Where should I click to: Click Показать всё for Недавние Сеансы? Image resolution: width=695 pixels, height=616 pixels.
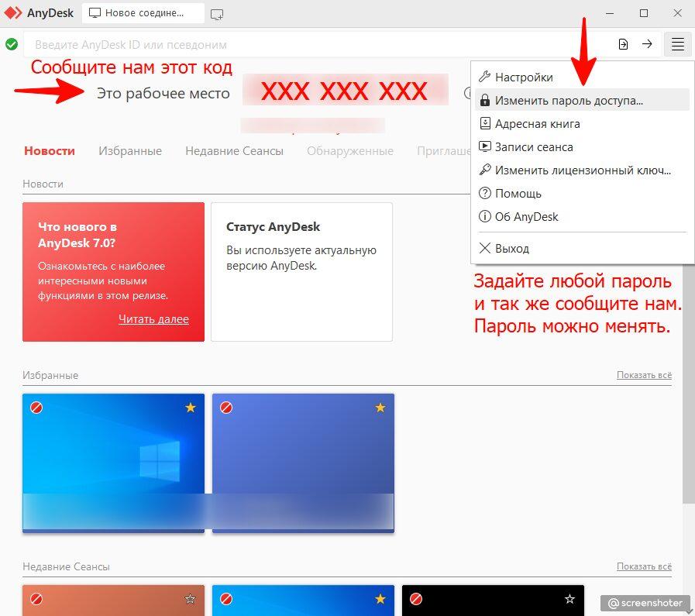click(644, 566)
